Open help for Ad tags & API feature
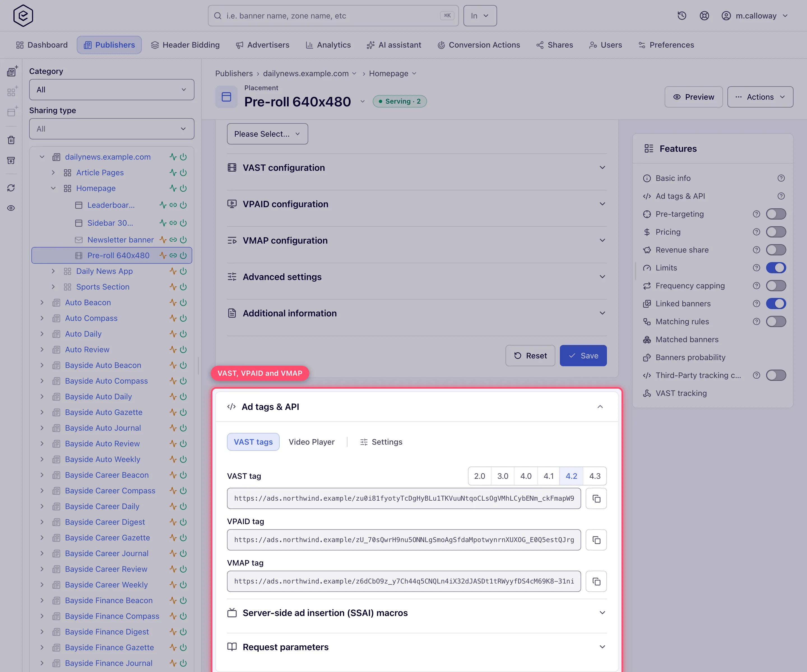The image size is (807, 672). pyautogui.click(x=781, y=196)
